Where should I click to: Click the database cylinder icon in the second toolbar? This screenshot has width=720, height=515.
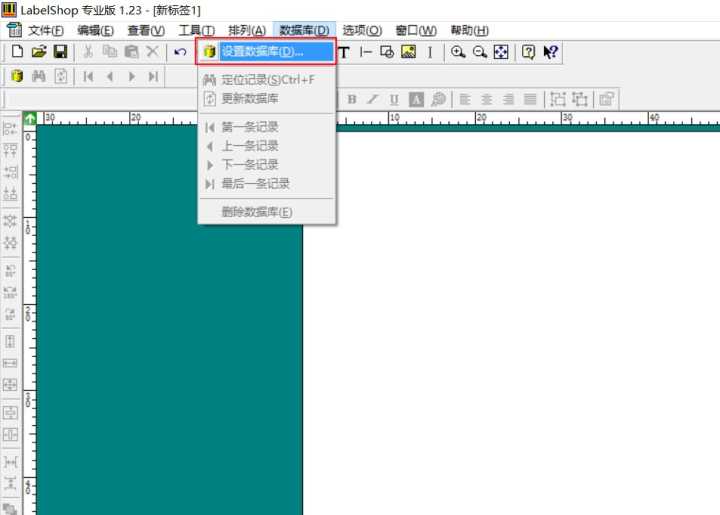coord(17,76)
